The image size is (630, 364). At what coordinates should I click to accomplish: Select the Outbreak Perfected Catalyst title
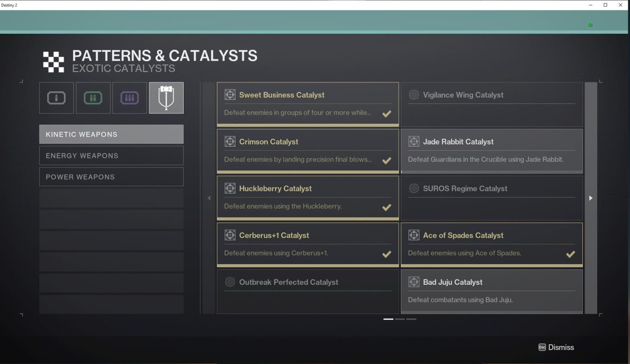pyautogui.click(x=288, y=282)
